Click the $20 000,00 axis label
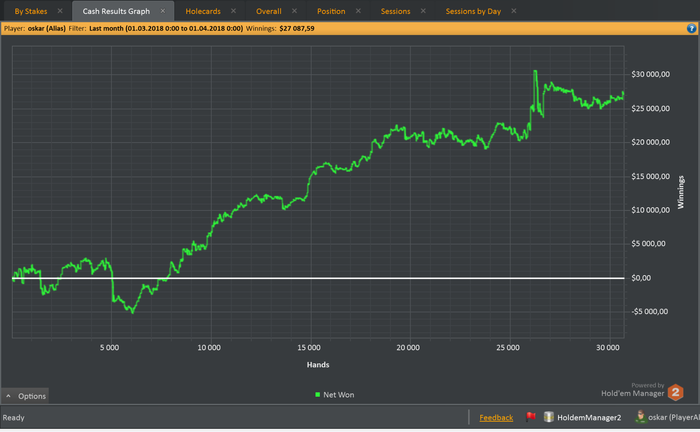Screen dimensions: 700x432 click(650, 142)
